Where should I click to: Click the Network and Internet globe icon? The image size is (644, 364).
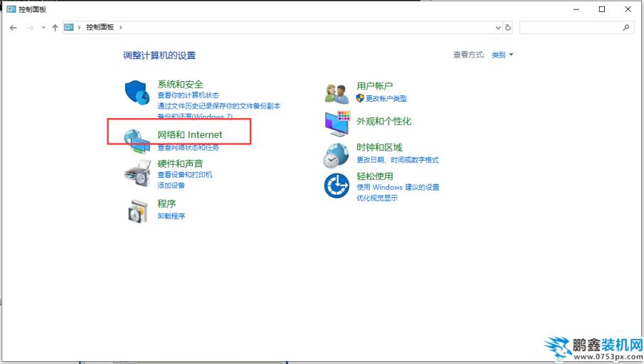(x=137, y=141)
